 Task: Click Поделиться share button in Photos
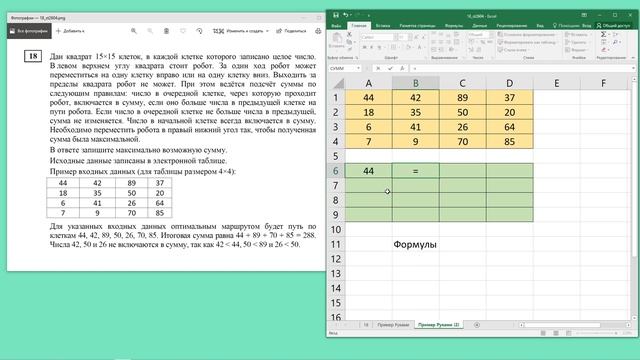pyautogui.click(x=291, y=31)
